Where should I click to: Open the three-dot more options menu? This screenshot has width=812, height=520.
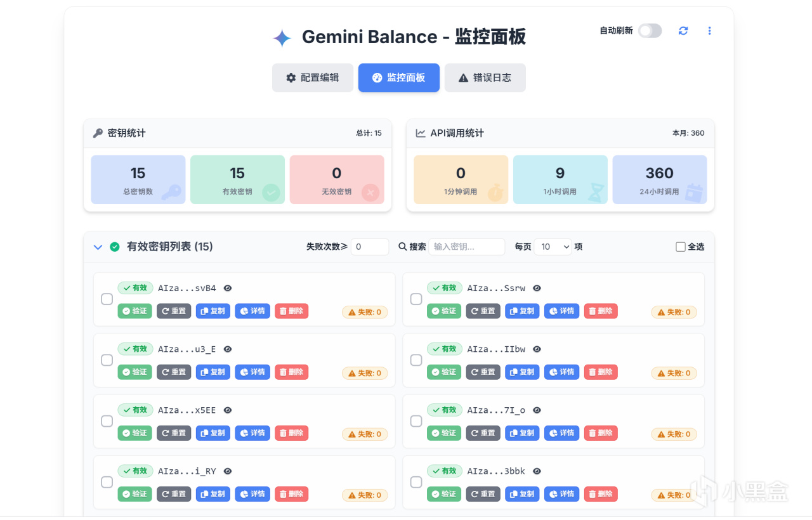(x=709, y=30)
